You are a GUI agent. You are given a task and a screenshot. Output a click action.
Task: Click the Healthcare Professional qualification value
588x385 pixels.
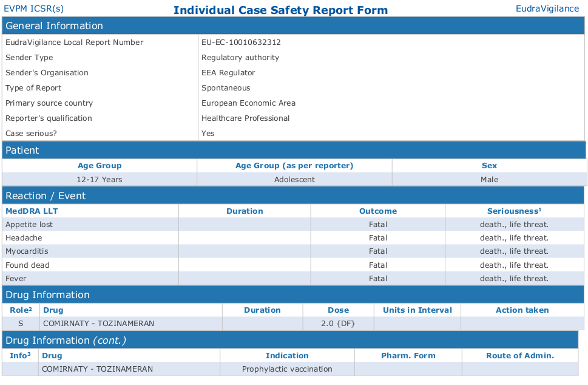[x=245, y=118]
